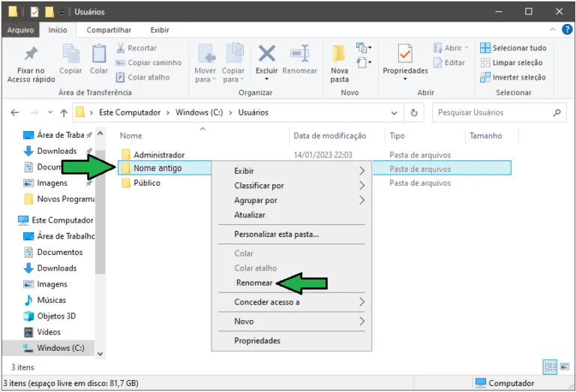The image size is (576, 392).
Task: Go back with the back arrow
Action: point(15,112)
